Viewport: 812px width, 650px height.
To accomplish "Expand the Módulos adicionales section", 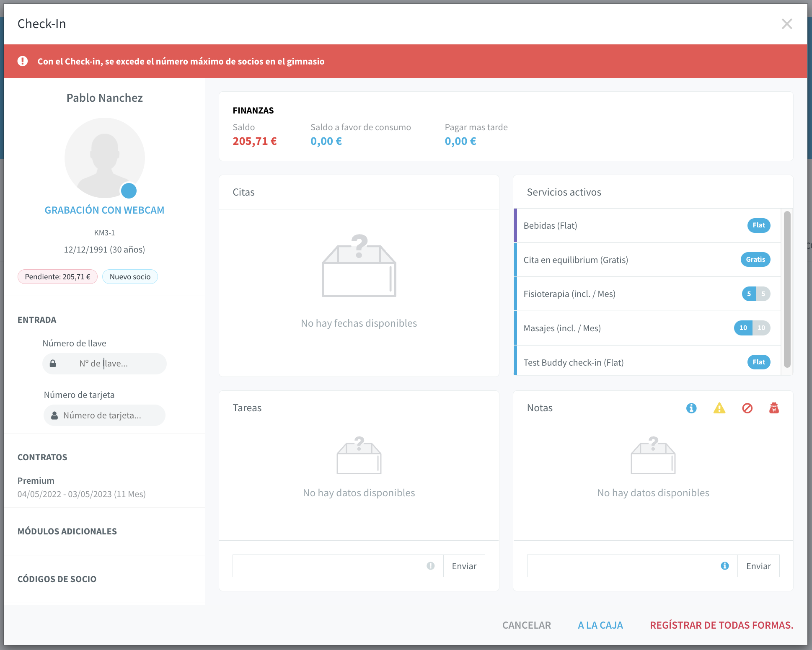I will coord(67,531).
